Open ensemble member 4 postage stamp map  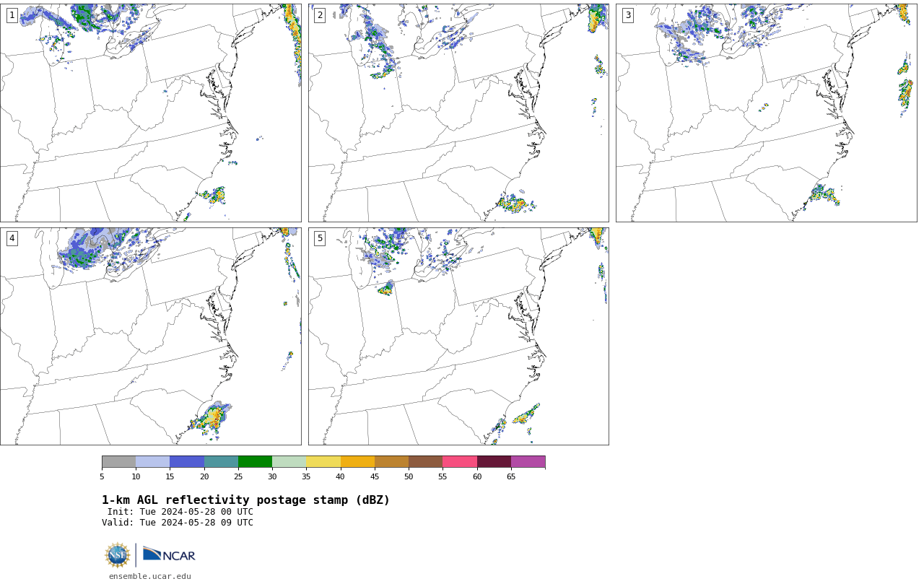(150, 336)
